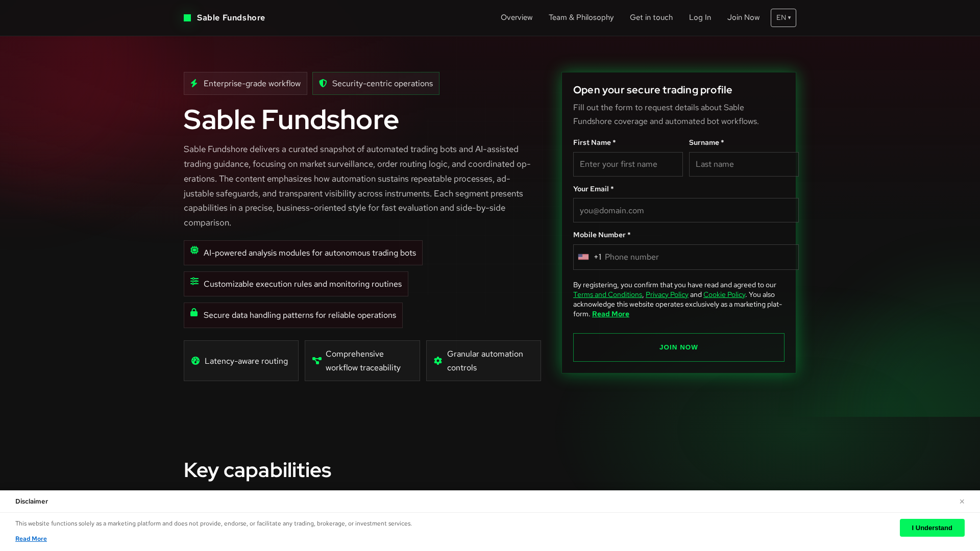The width and height of the screenshot is (980, 551).
Task: Click the gauge icon on Latency-aware routing
Action: [x=195, y=361]
